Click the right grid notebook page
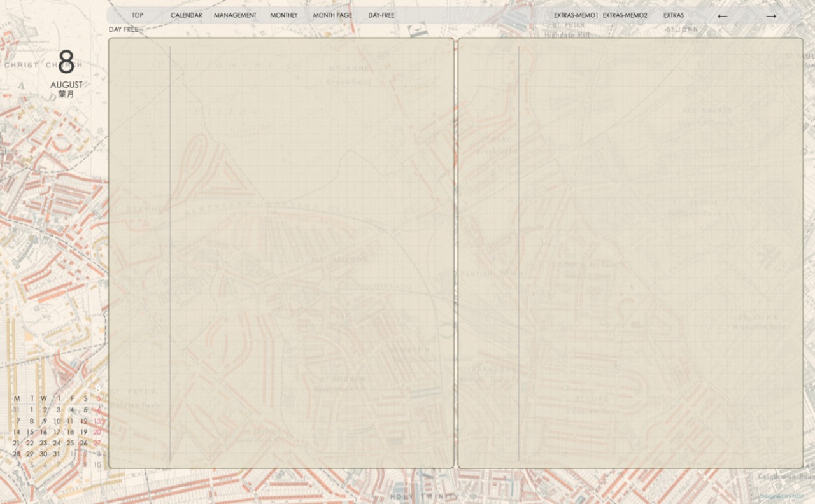This screenshot has width=815, height=504. pos(630,253)
